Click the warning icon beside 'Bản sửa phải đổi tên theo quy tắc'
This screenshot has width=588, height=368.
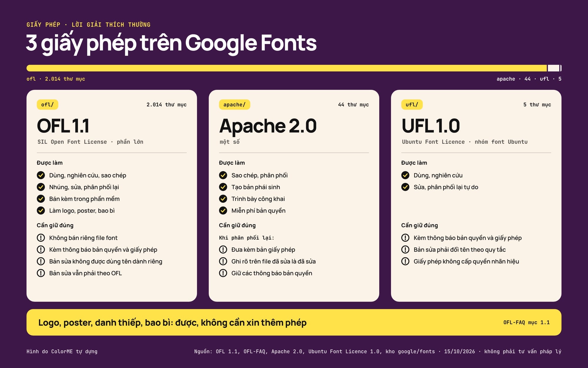(405, 250)
